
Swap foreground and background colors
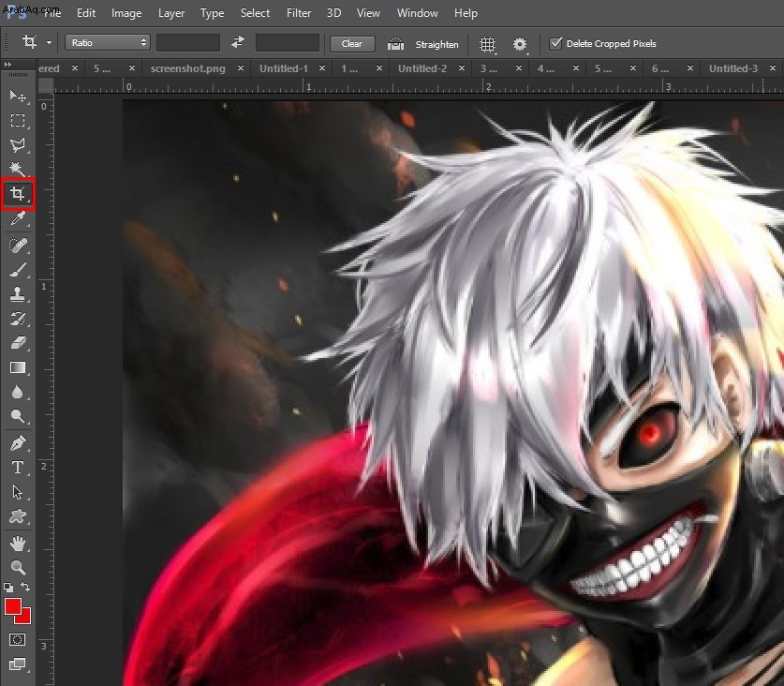coord(25,587)
